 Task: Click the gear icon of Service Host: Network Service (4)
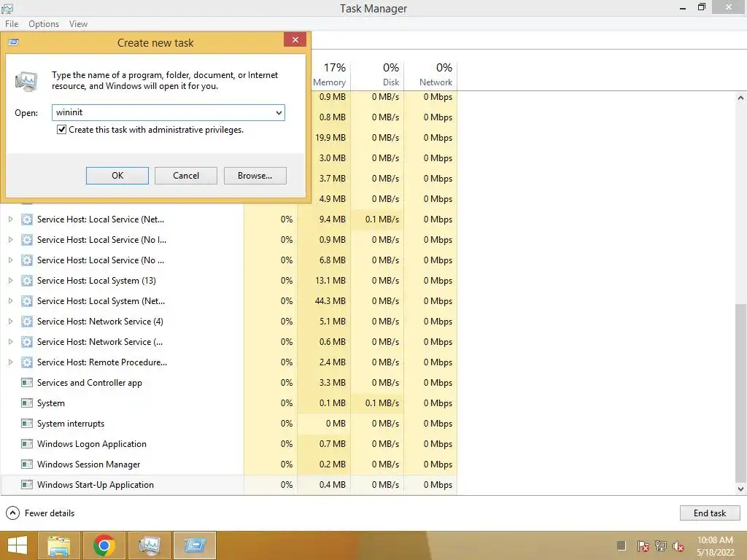(x=27, y=322)
